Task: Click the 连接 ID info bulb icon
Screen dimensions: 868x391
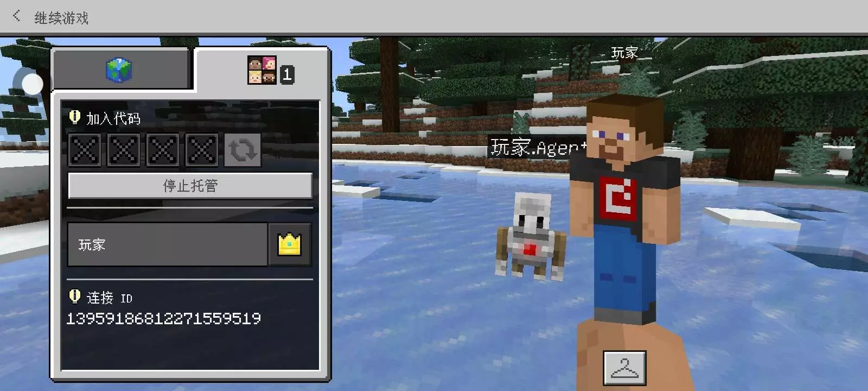Action: pos(75,297)
